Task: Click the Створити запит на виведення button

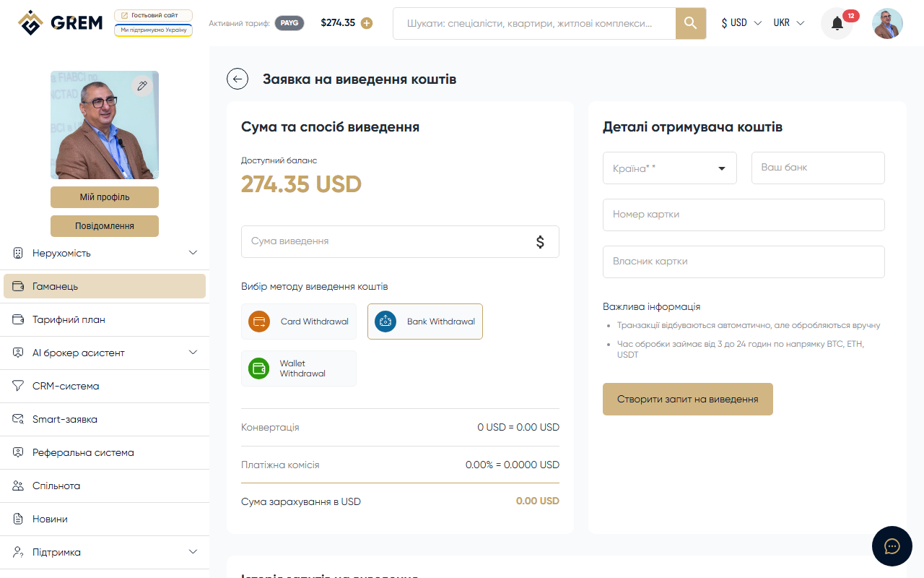Action: [x=687, y=399]
